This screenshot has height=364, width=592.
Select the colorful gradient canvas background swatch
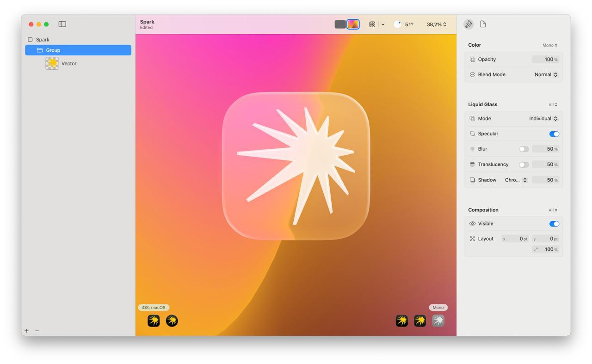pyautogui.click(x=353, y=24)
